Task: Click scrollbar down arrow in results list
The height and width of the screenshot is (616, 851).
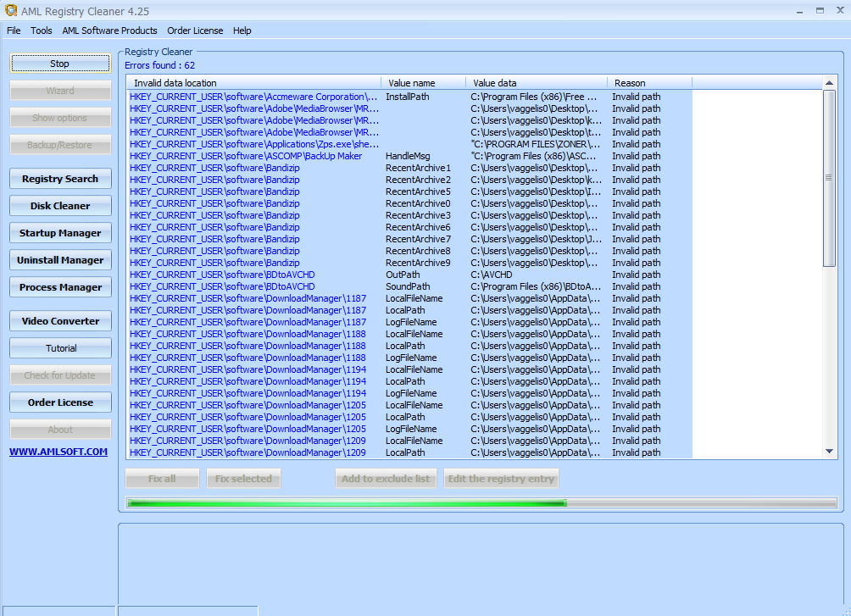Action: pyautogui.click(x=829, y=452)
